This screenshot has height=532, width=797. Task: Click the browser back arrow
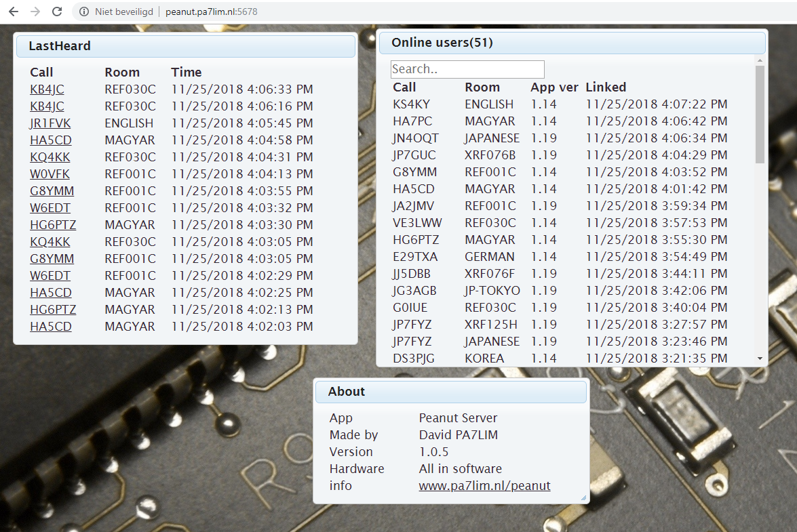pos(15,12)
